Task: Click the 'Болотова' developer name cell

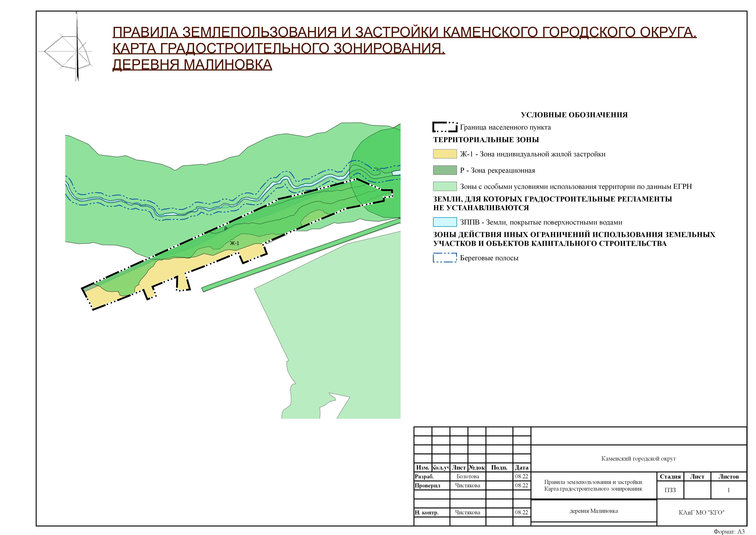Action: point(468,476)
